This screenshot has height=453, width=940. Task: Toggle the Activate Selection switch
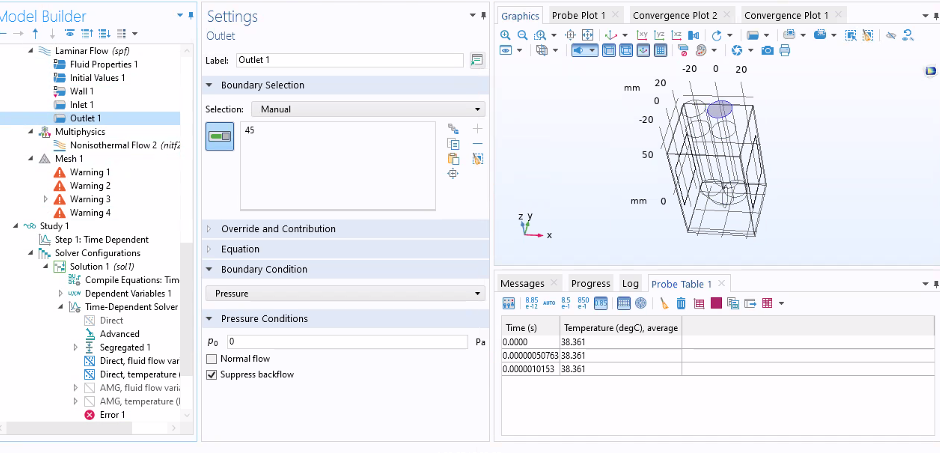(219, 136)
